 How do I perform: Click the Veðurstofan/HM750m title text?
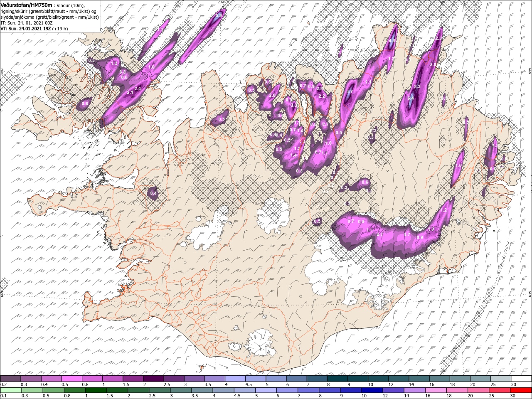point(26,5)
